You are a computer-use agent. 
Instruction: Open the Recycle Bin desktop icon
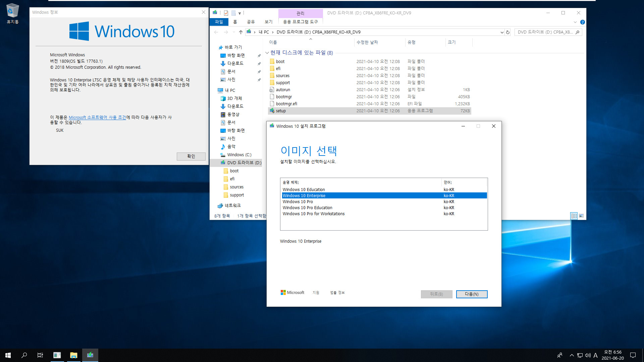pos(12,14)
